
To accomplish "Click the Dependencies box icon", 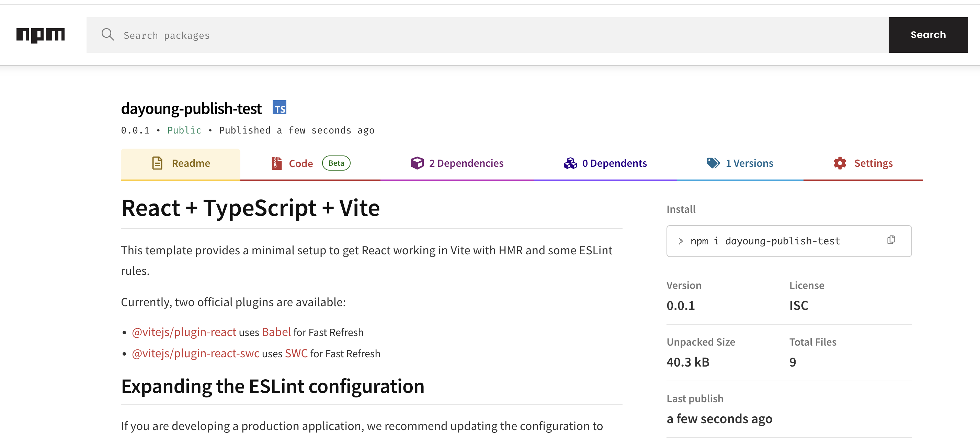I will pyautogui.click(x=417, y=163).
